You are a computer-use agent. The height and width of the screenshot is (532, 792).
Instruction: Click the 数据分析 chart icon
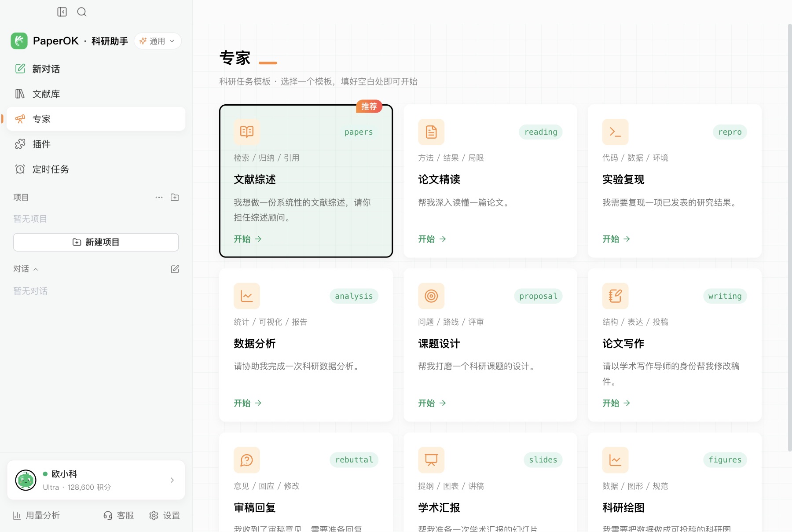[247, 296]
